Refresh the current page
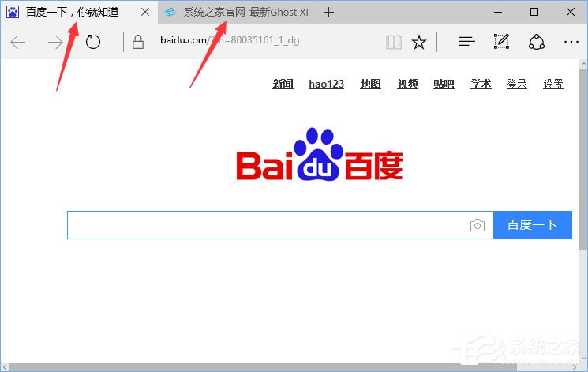 click(93, 43)
